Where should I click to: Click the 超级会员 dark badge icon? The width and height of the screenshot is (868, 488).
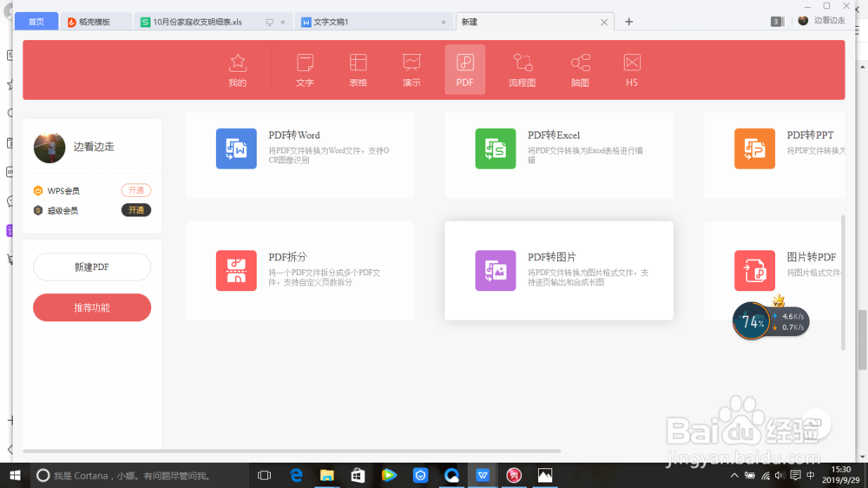point(38,210)
